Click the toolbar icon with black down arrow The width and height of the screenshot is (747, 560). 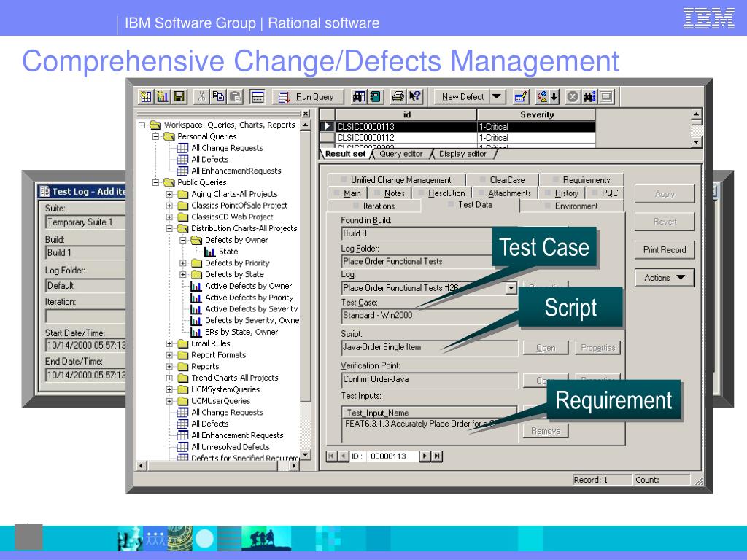[547, 97]
